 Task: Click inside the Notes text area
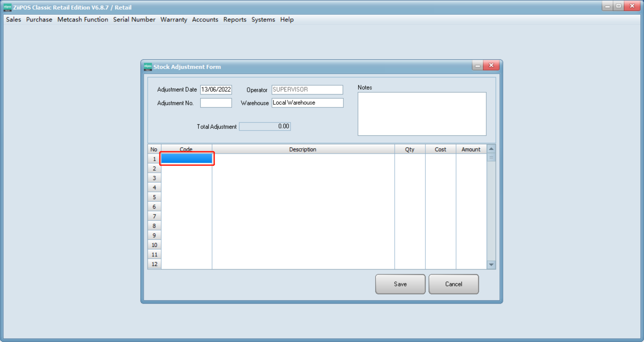point(422,114)
